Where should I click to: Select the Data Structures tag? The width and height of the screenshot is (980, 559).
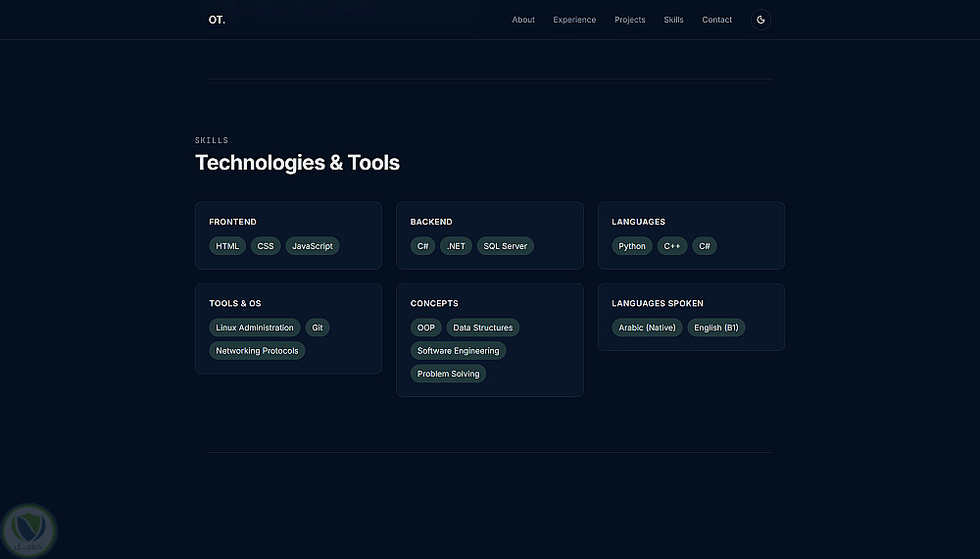pos(483,328)
